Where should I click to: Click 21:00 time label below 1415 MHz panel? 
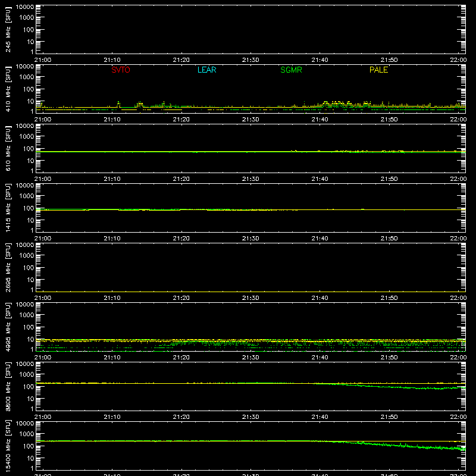pos(43,239)
